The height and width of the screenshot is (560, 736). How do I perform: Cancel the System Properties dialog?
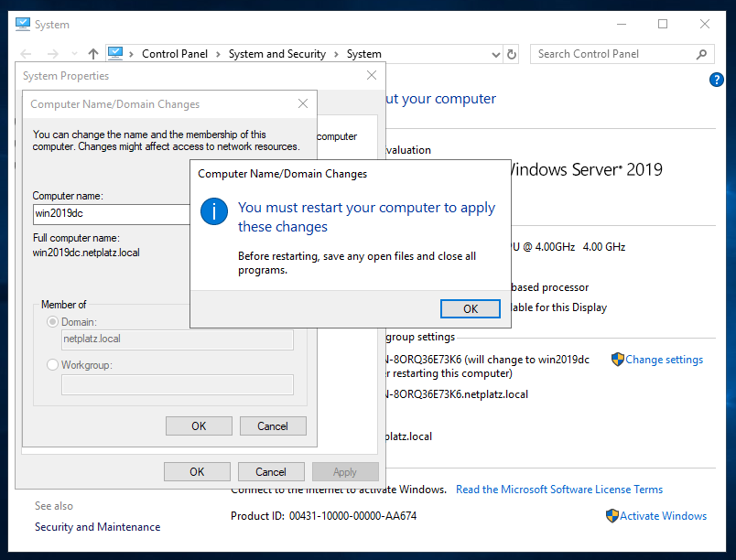click(x=271, y=472)
